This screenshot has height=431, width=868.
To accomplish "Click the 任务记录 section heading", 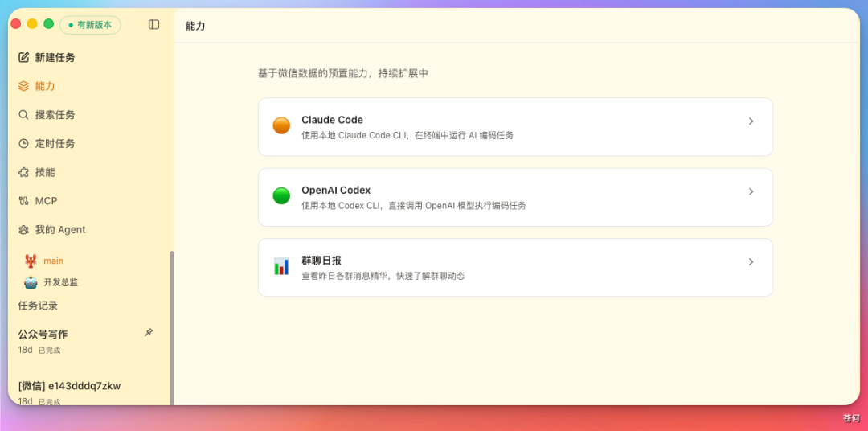I will point(38,306).
